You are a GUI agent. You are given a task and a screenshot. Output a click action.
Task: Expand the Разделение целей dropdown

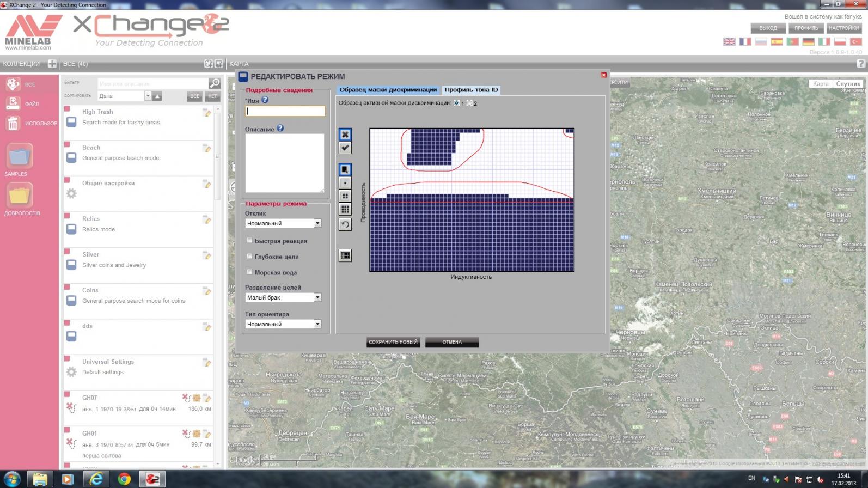point(317,297)
